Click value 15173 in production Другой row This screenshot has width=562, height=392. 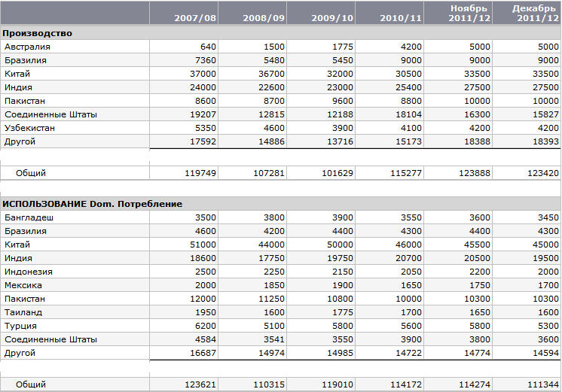click(408, 141)
